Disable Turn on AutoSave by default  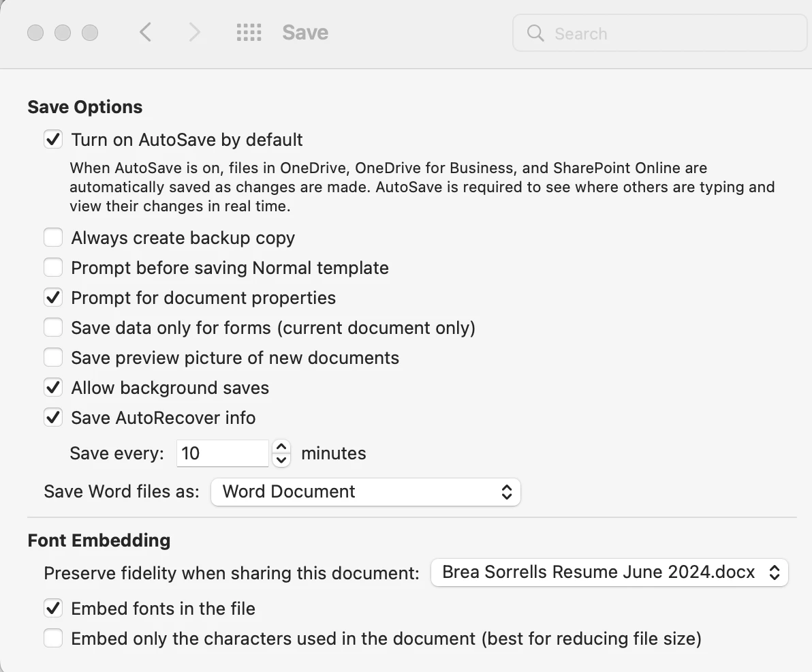(x=53, y=139)
